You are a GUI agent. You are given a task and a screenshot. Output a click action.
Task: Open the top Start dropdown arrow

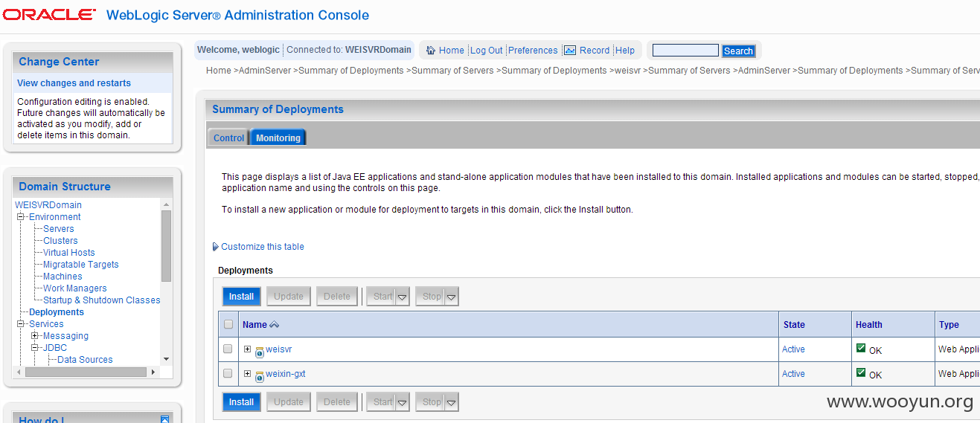click(403, 297)
